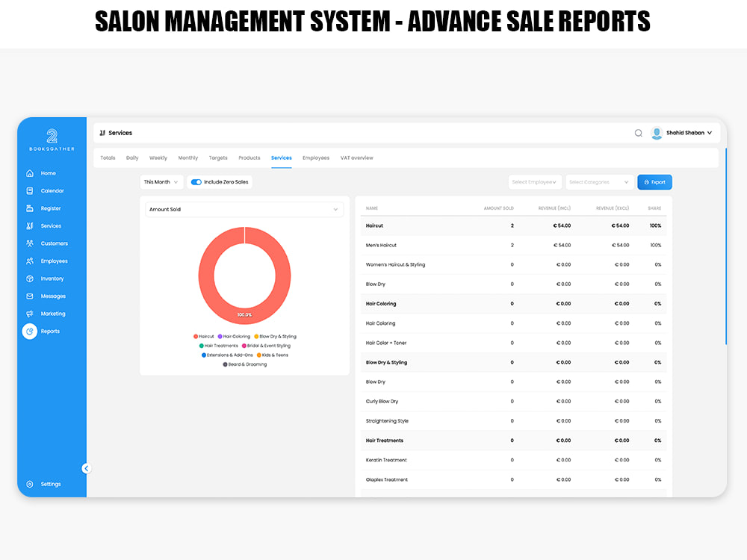Select the Hair Color + Toner row
Screen dimensions: 747x560
click(514, 343)
